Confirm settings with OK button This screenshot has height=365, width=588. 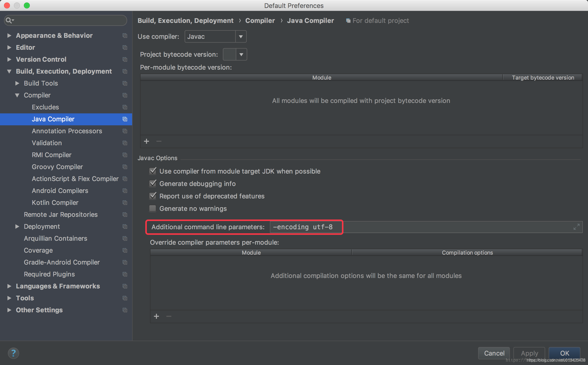tap(564, 353)
